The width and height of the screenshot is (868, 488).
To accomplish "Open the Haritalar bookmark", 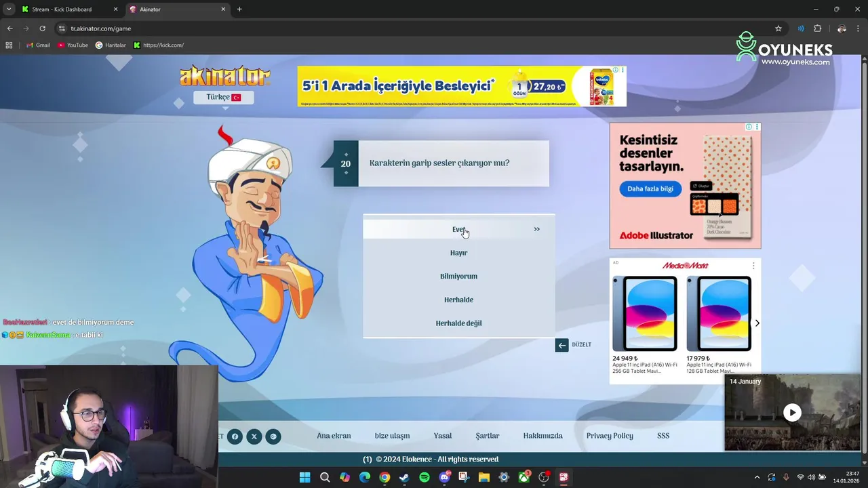I will (x=111, y=45).
